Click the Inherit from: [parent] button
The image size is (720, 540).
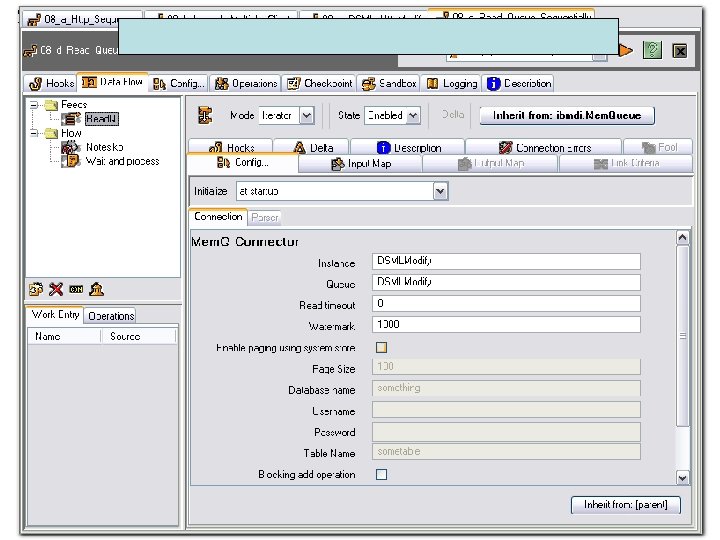click(x=625, y=505)
